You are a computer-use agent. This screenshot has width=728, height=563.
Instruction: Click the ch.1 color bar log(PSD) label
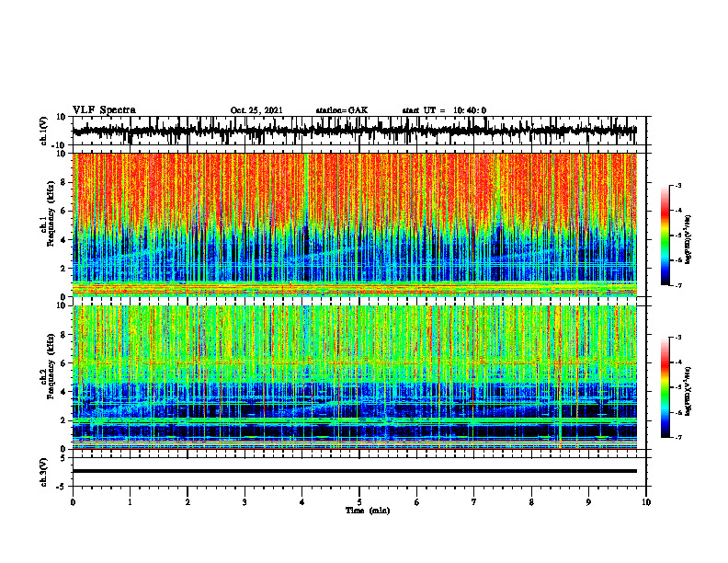pos(688,240)
